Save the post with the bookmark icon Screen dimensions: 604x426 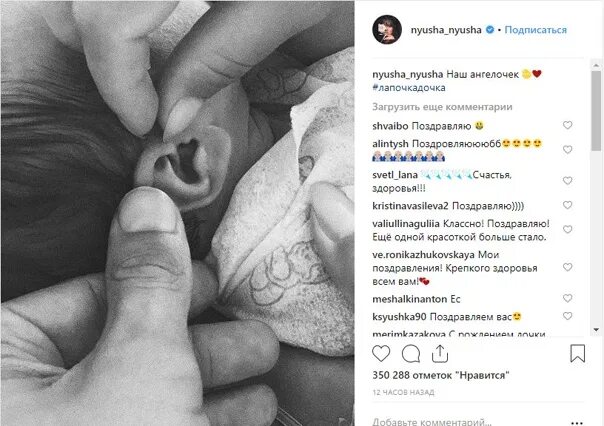click(577, 354)
